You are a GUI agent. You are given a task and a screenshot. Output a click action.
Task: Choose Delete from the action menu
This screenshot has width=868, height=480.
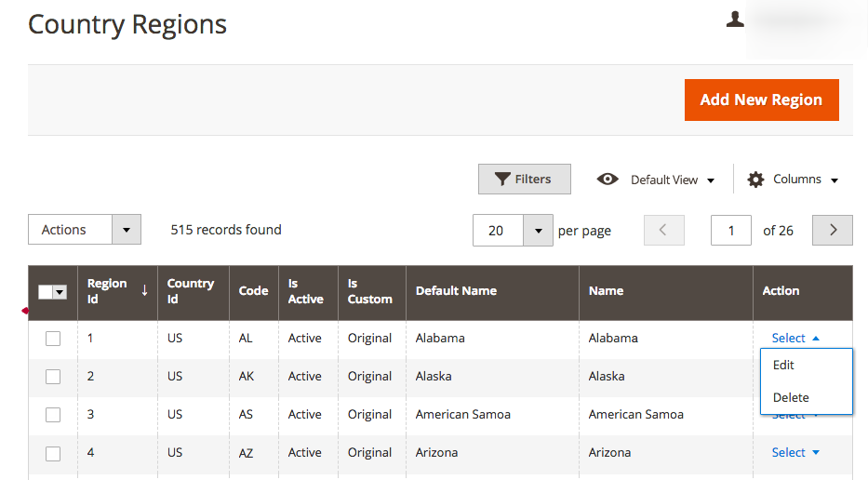(807, 397)
